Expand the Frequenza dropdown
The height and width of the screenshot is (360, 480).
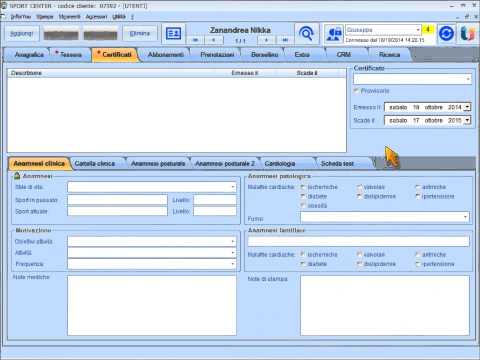click(233, 264)
